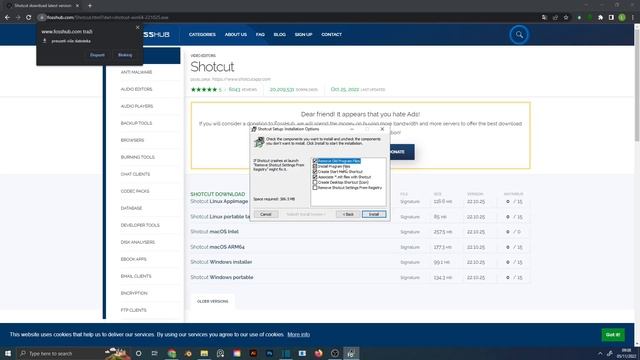Open File Explorer from taskbar
The image size is (640, 360).
coord(204,353)
